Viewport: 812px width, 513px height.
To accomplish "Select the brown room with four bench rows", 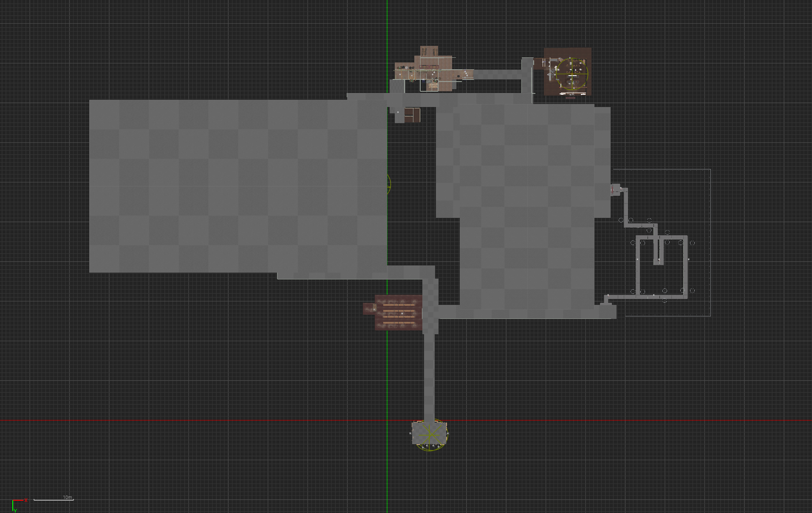I will click(x=399, y=313).
